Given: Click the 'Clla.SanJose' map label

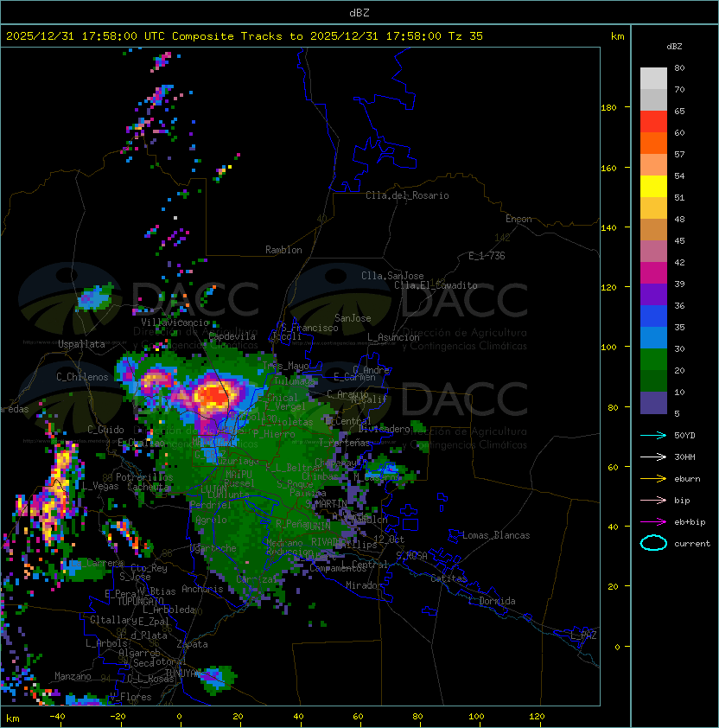Looking at the screenshot, I should [392, 276].
